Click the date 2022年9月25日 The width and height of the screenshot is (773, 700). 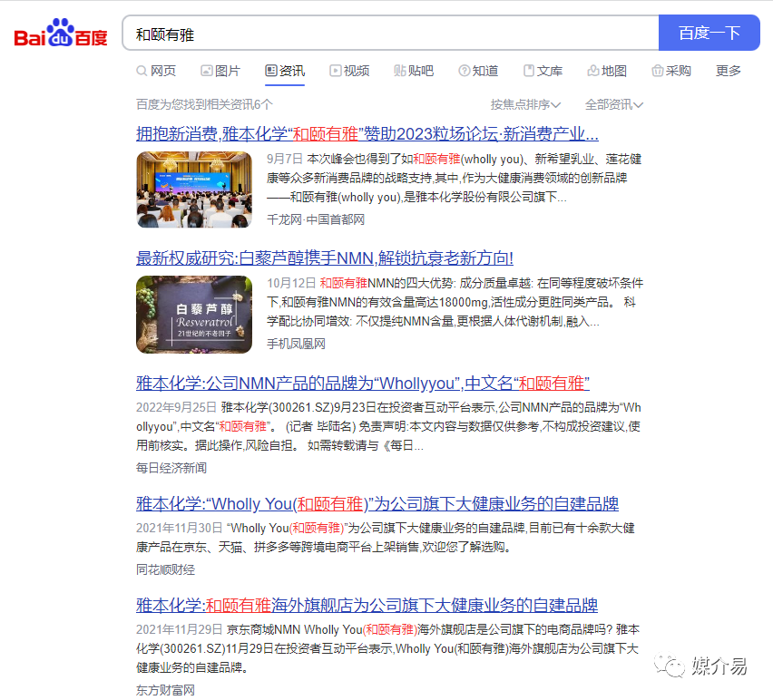pyautogui.click(x=177, y=407)
